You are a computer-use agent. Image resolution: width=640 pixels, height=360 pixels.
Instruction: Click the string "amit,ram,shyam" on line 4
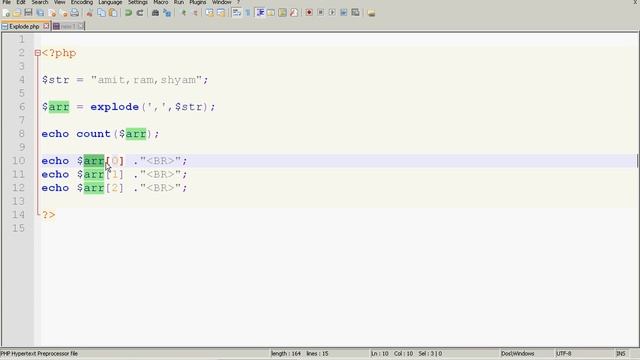147,80
